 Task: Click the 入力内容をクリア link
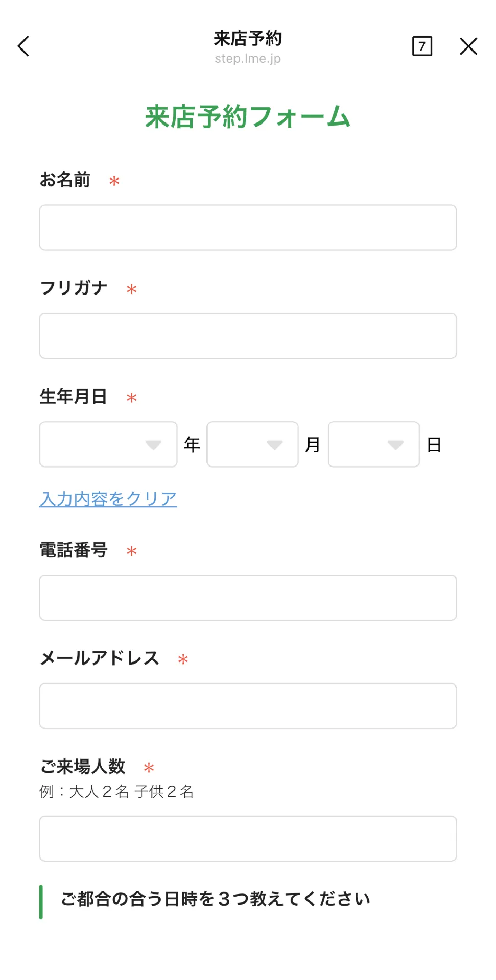pyautogui.click(x=108, y=499)
